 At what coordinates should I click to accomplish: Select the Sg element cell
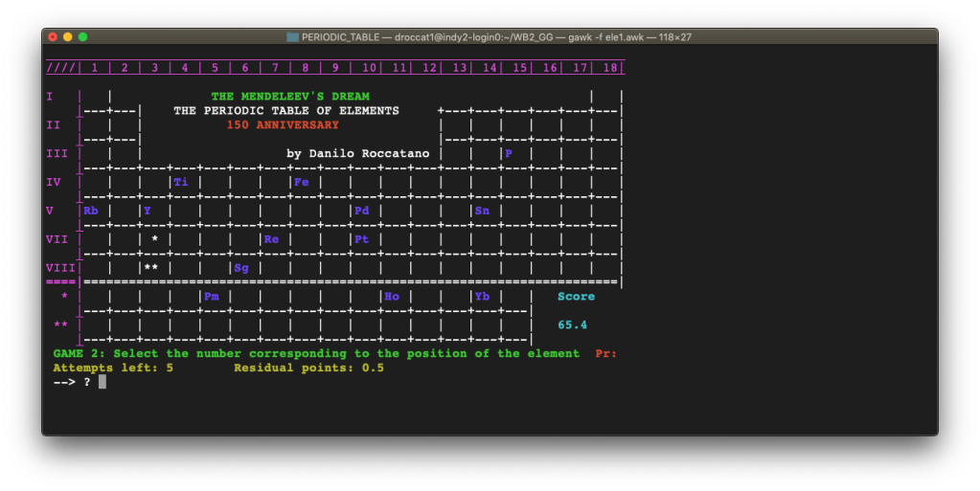tap(241, 268)
